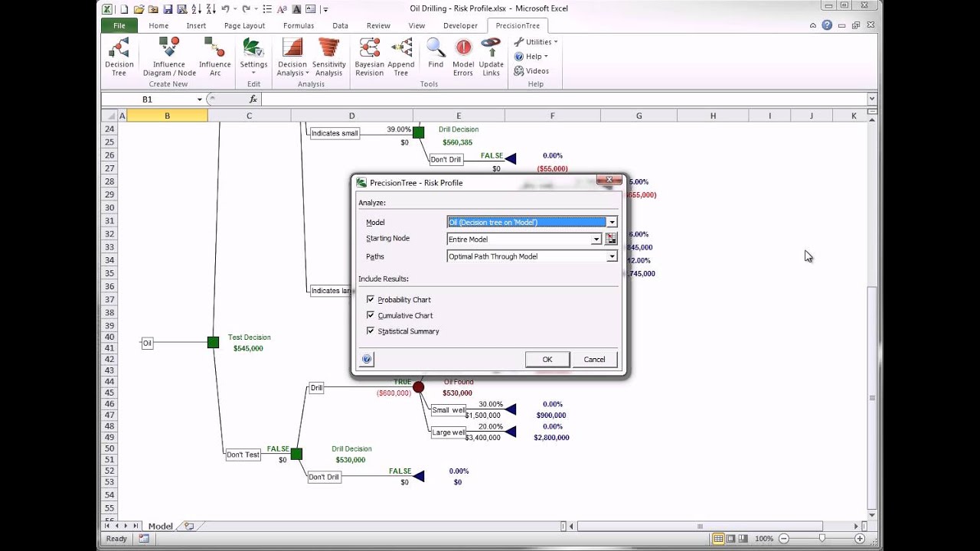Expand the Help dropdown in the ribbon
This screenshot has height=551, width=980.
531,57
